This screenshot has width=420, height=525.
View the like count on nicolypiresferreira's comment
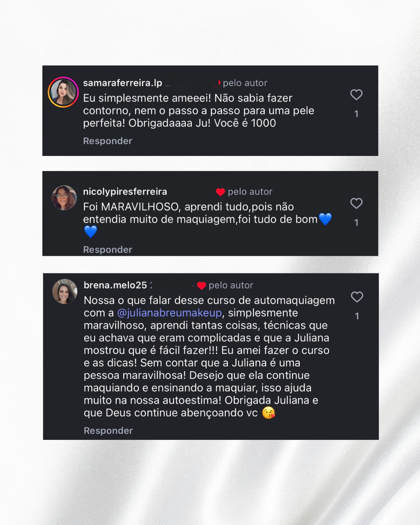point(356,222)
